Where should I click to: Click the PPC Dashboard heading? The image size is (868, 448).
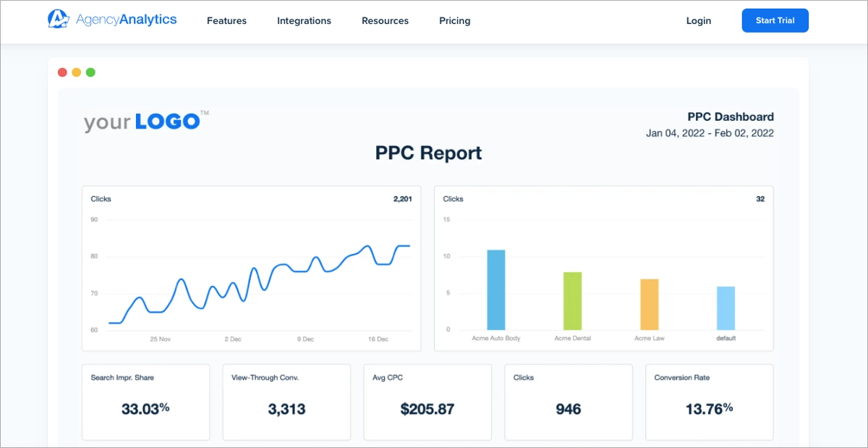(731, 117)
